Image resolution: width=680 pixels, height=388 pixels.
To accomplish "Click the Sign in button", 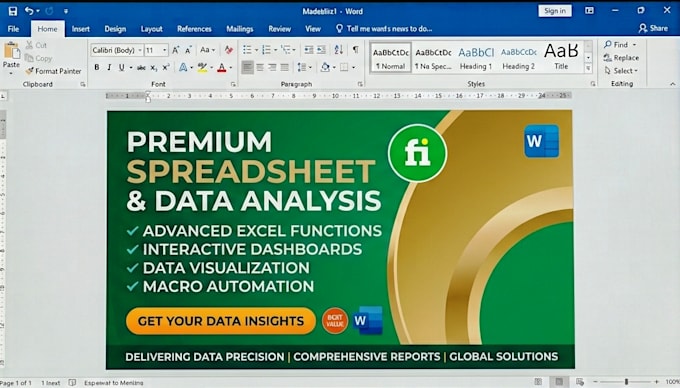I will pos(555,11).
